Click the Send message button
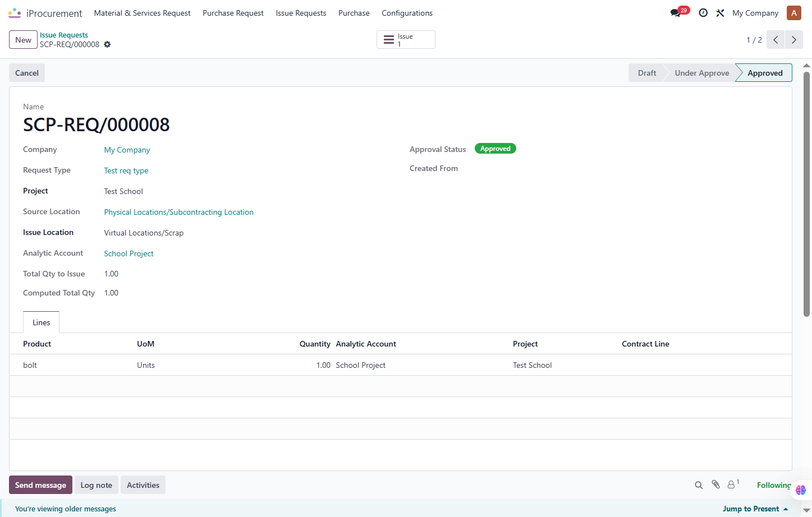 tap(40, 485)
